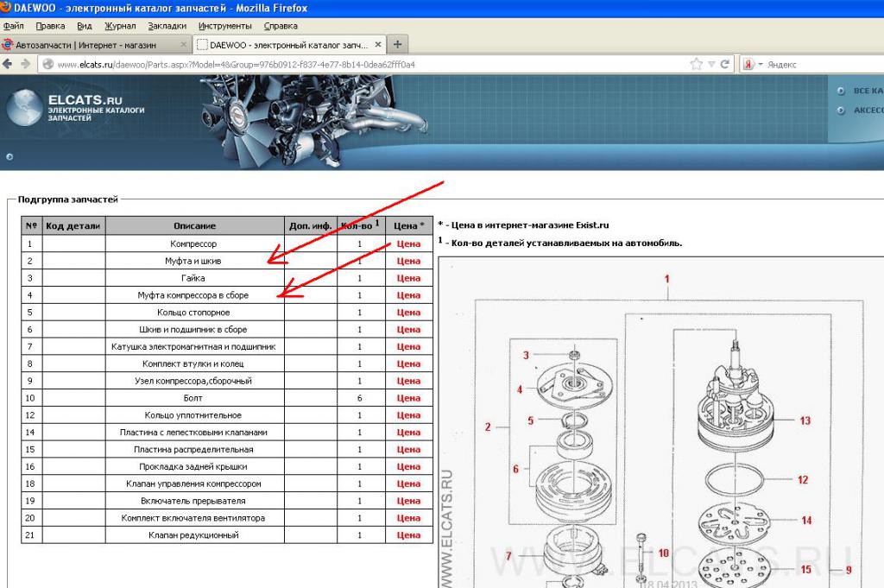
Task: Click Цена link for Узел компрессора, сборочный
Action: pos(408,381)
